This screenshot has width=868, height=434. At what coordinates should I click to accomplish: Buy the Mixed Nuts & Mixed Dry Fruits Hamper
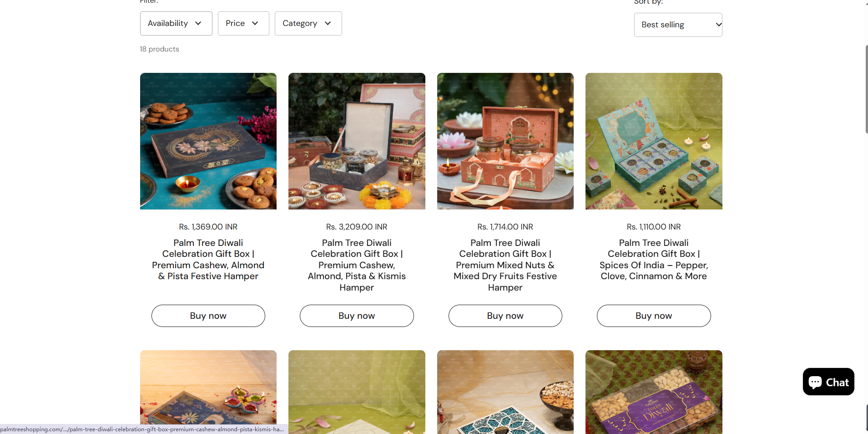[x=505, y=316]
